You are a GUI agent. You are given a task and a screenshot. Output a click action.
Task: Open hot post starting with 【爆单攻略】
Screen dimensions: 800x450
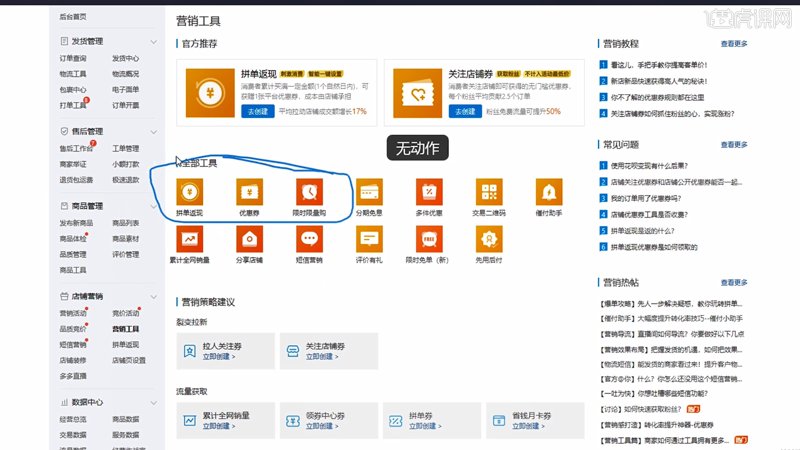[671, 304]
